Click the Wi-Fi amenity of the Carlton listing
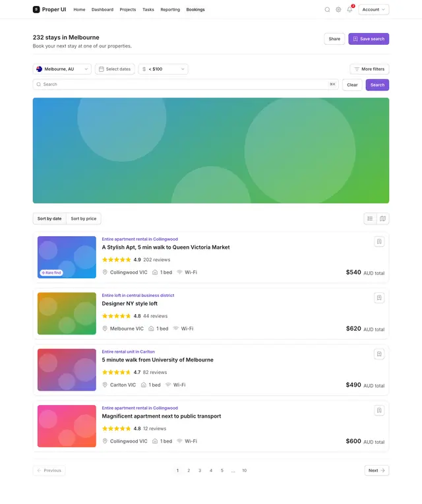Viewport: 422px width, 504px height. (175, 385)
